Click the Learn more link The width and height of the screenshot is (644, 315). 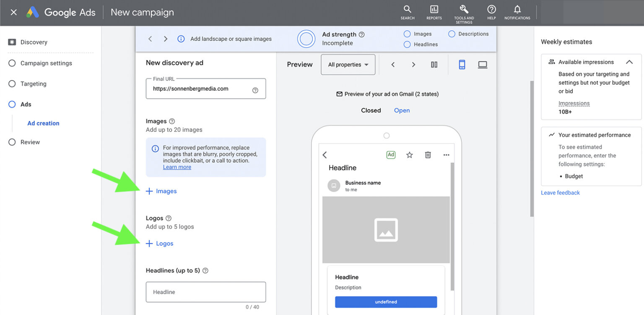pos(177,167)
